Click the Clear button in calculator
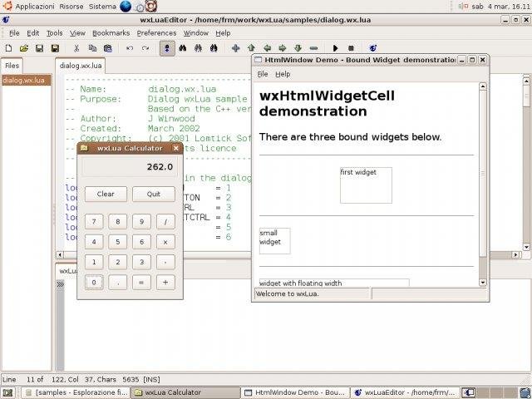Viewport: 532px width, 399px height. [x=106, y=194]
